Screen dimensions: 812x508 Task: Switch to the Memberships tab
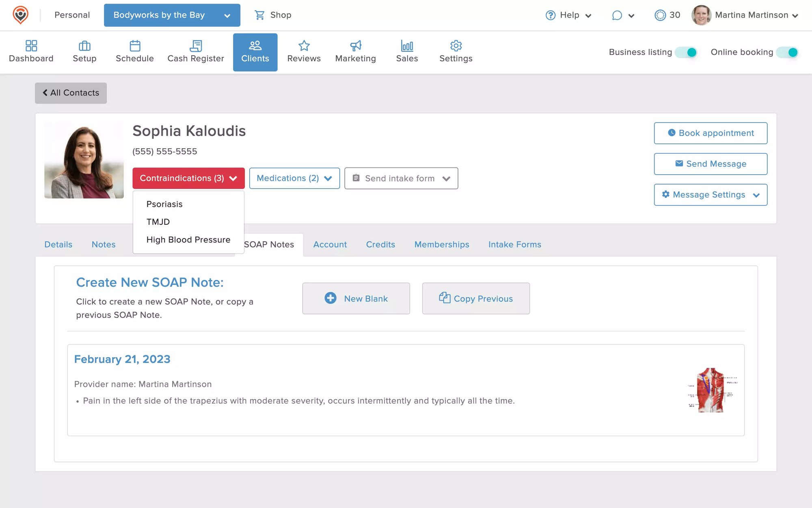coord(442,244)
